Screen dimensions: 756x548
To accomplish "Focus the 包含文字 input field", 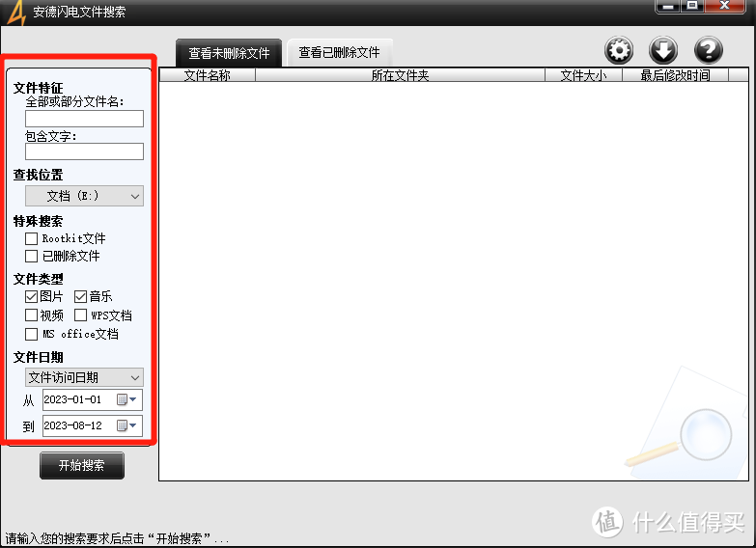I will (x=84, y=151).
